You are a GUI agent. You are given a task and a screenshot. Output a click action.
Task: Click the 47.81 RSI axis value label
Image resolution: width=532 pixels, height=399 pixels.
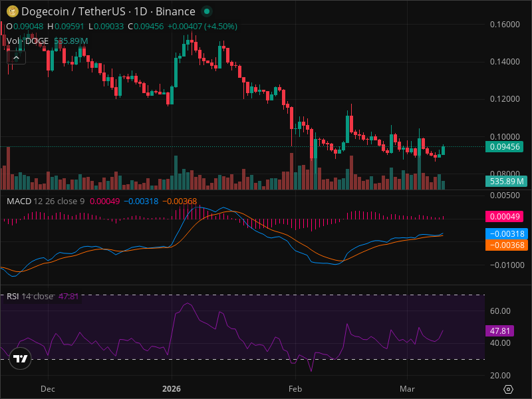tap(499, 331)
